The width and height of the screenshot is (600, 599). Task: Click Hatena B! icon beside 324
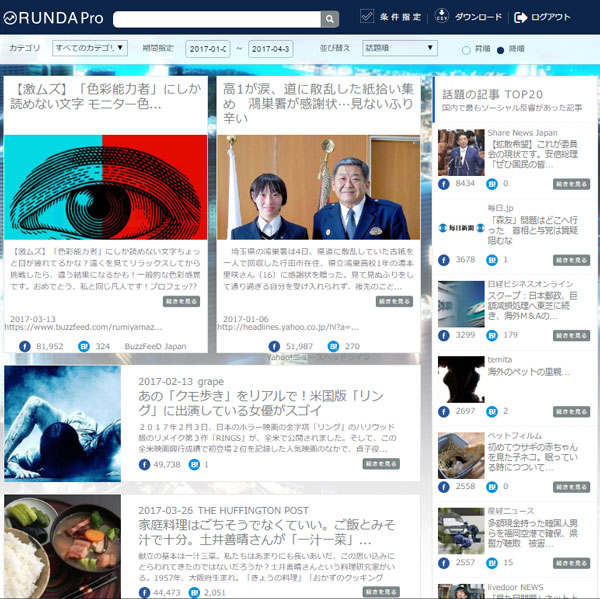84,346
